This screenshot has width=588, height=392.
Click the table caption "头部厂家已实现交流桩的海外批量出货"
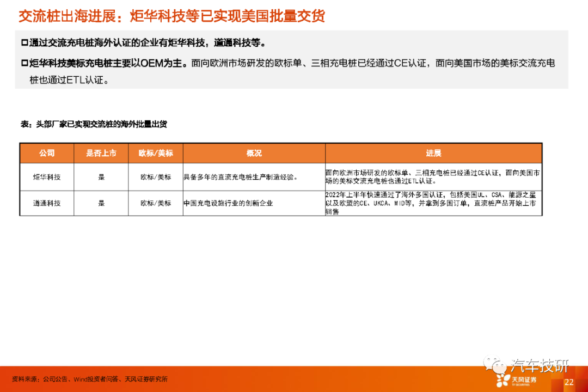pyautogui.click(x=94, y=124)
